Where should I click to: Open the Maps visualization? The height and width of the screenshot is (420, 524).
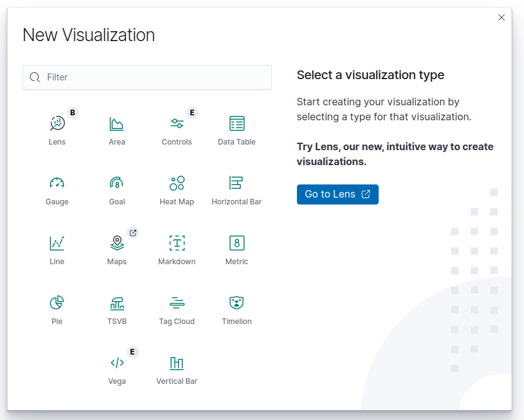[117, 244]
